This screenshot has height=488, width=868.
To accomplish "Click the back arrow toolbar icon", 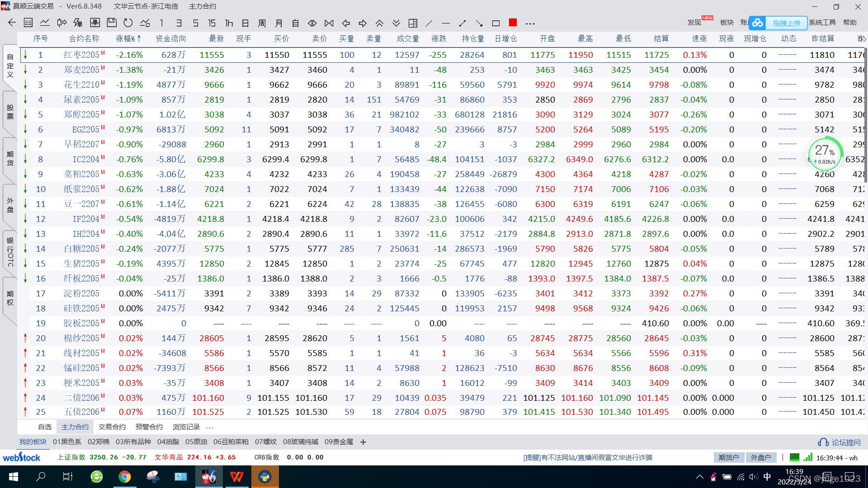I will (x=12, y=23).
